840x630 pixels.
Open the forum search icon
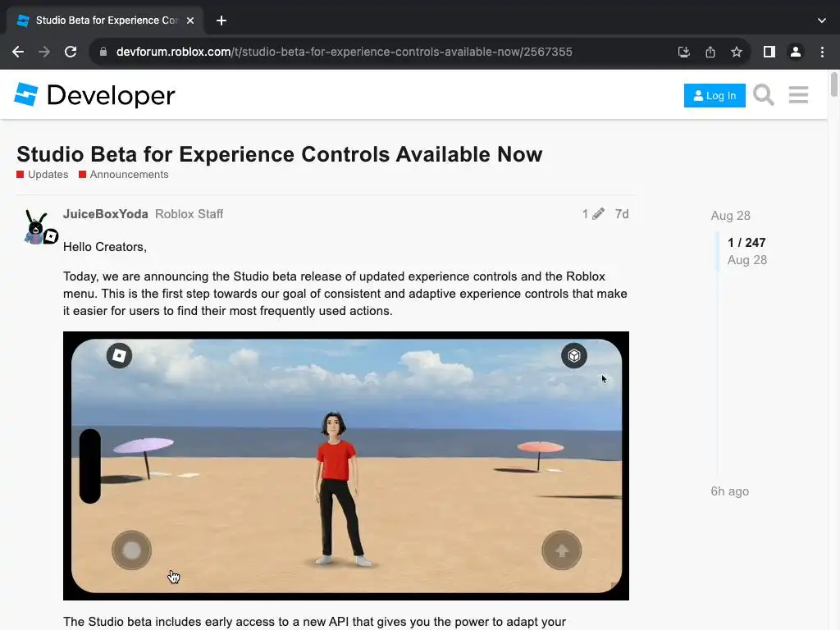point(764,95)
